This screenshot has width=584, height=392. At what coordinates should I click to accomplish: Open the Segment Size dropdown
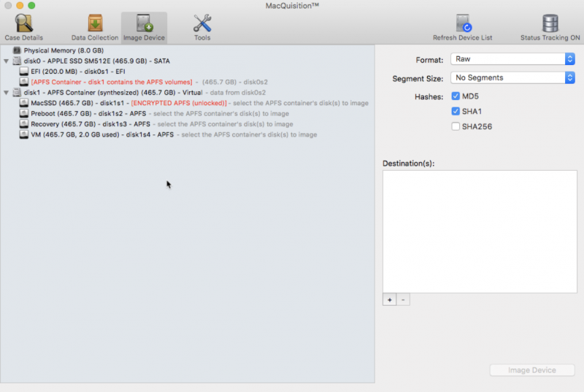pyautogui.click(x=513, y=77)
